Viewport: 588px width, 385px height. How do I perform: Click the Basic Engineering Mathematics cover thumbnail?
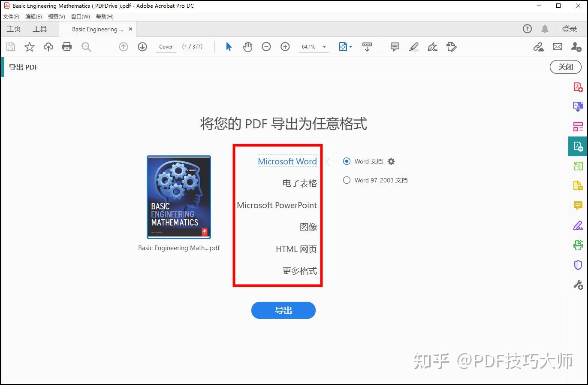point(179,197)
